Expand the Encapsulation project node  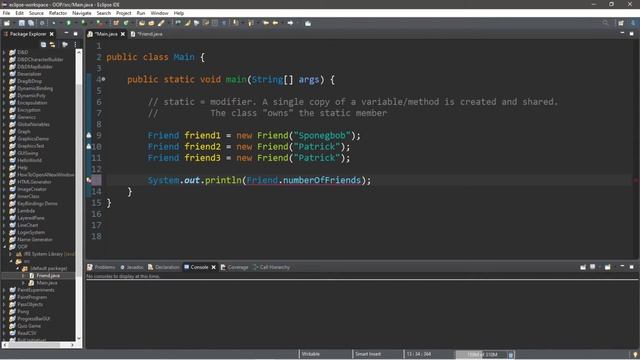(x=4, y=103)
